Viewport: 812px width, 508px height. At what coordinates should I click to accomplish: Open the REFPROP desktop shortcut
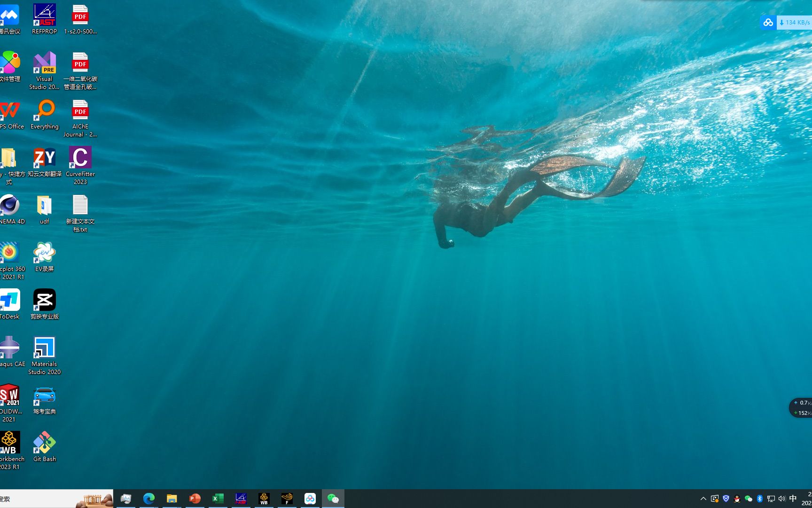click(45, 19)
